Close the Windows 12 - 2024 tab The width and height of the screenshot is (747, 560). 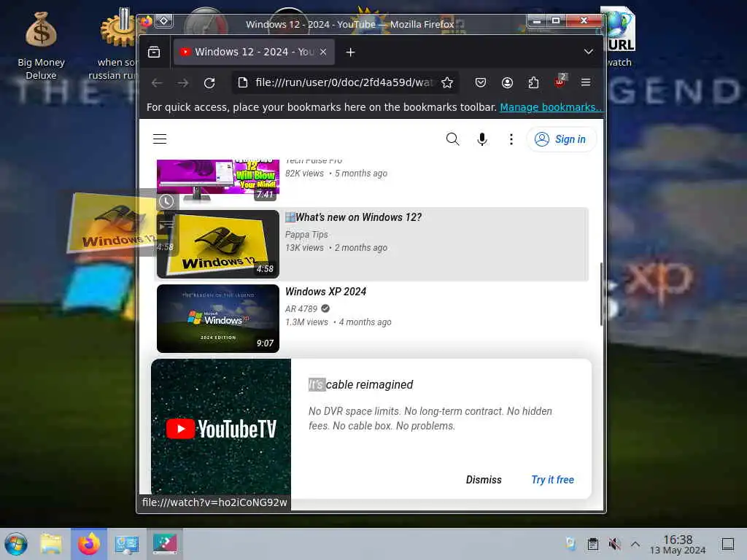pyautogui.click(x=323, y=52)
